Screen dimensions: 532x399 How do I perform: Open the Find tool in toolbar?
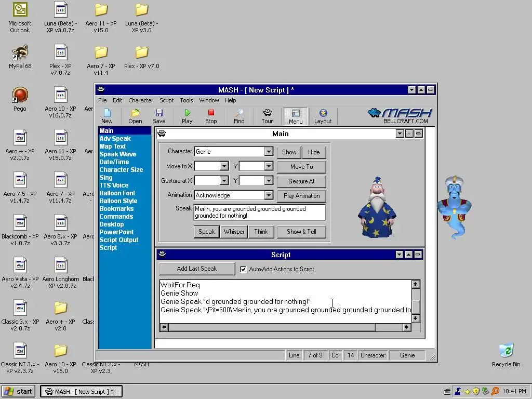coord(239,116)
